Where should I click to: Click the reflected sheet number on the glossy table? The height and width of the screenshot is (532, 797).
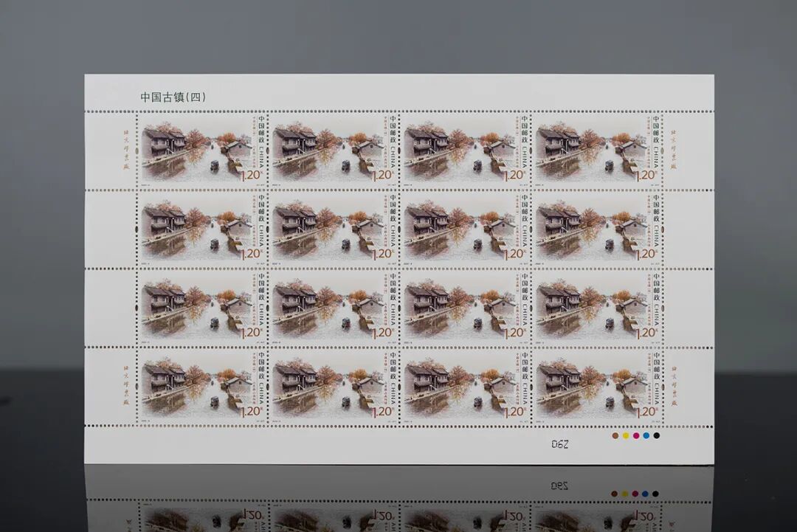pos(559,486)
